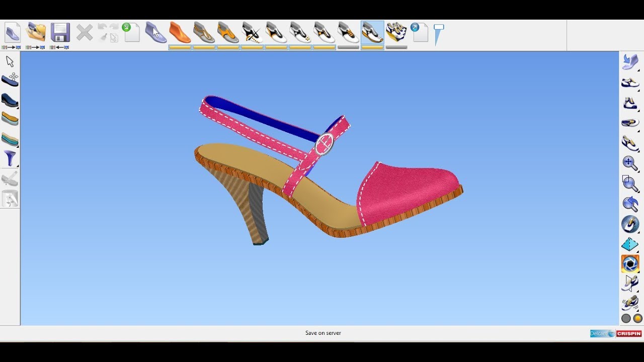Screen dimensions: 644x362
Task: Select the move shoe tool with arrows
Action: (x=10, y=79)
